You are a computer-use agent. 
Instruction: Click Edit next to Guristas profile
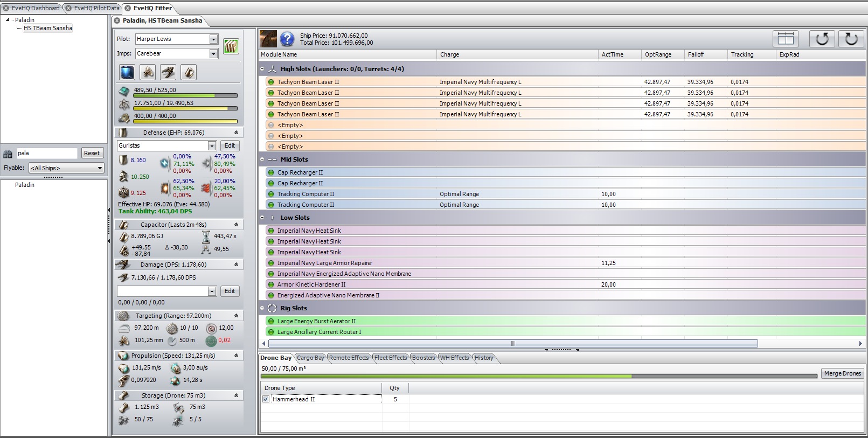coord(230,145)
